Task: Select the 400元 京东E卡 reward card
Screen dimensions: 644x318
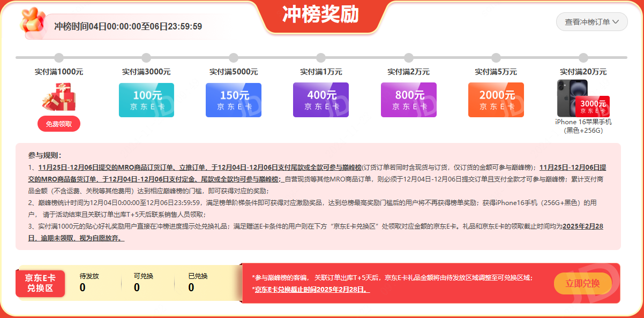Action: point(321,100)
